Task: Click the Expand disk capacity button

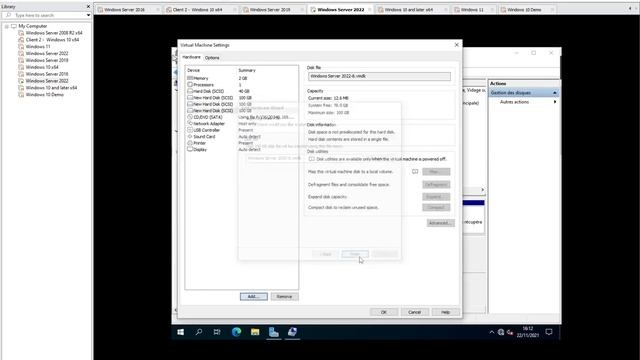Action: pos(436,197)
